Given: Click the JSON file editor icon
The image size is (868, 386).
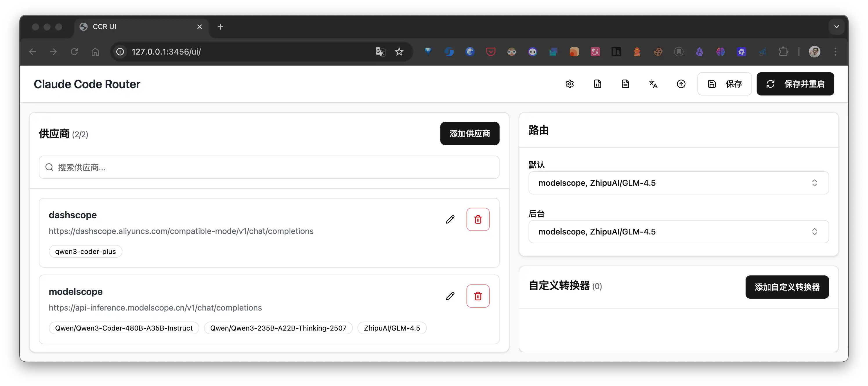Looking at the screenshot, I should 597,84.
